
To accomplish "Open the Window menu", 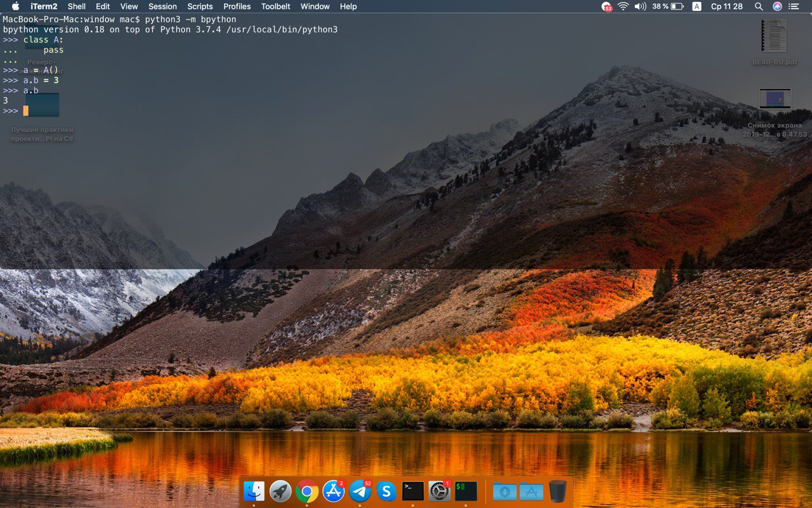I will [315, 6].
